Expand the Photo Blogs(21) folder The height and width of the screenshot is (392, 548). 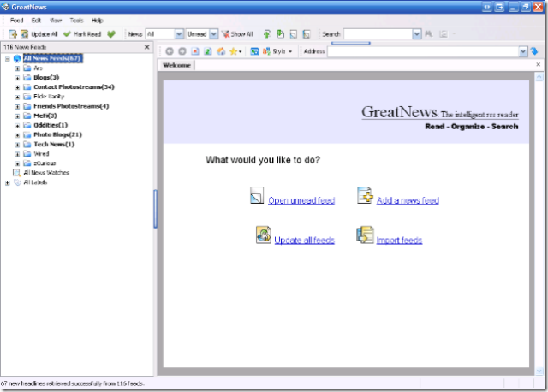tap(17, 135)
